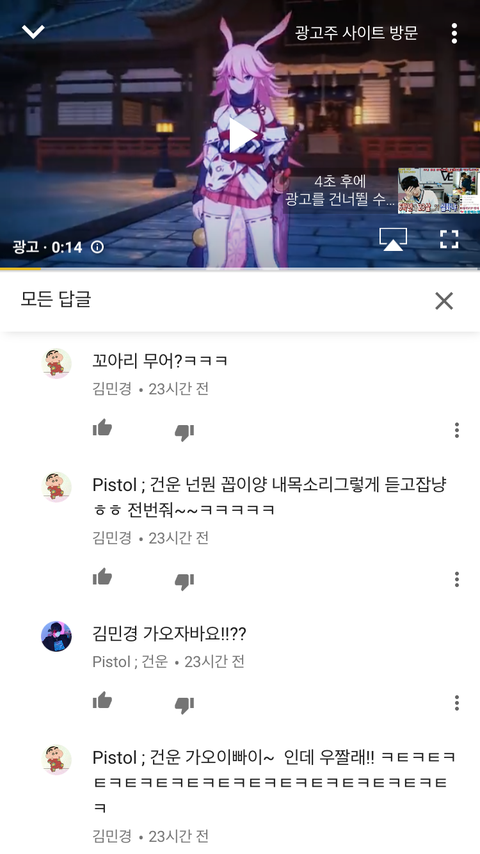This screenshot has width=480, height=854.
Task: Open options for the '꼬아리 무어?' comment
Action: (457, 430)
